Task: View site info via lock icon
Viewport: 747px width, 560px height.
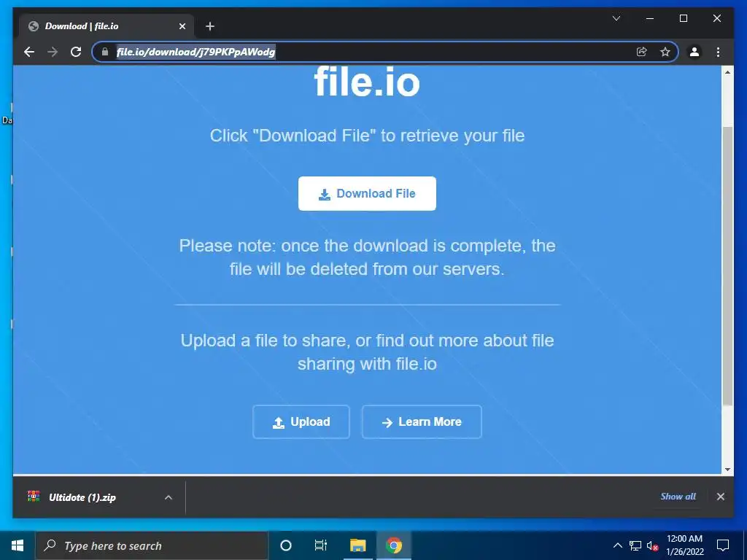Action: pos(105,52)
